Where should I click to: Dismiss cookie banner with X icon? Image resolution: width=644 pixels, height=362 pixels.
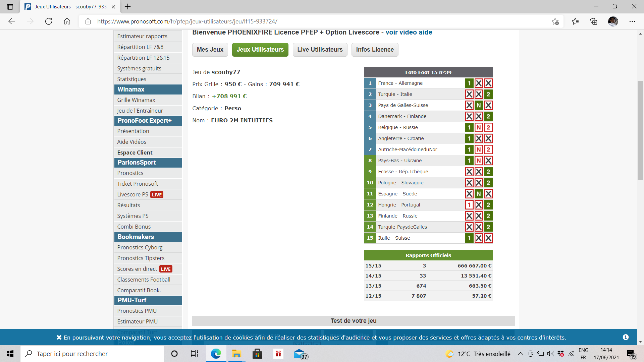click(x=59, y=338)
